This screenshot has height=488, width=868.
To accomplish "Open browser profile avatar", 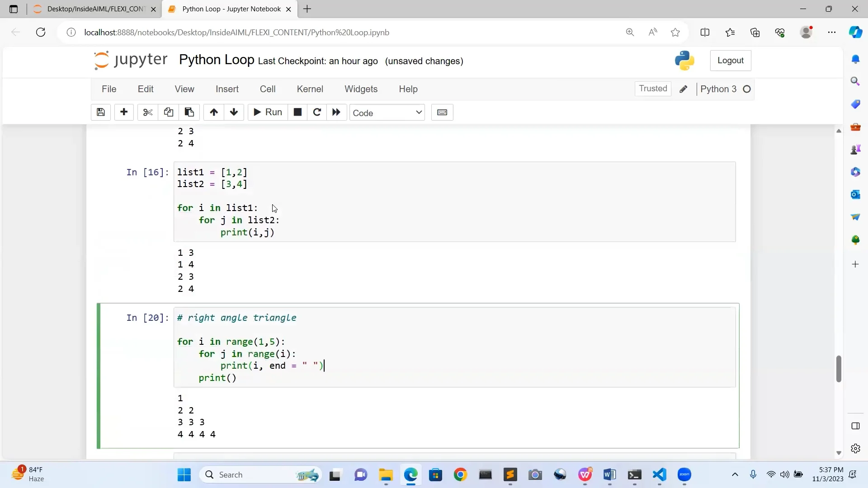I will tap(807, 32).
